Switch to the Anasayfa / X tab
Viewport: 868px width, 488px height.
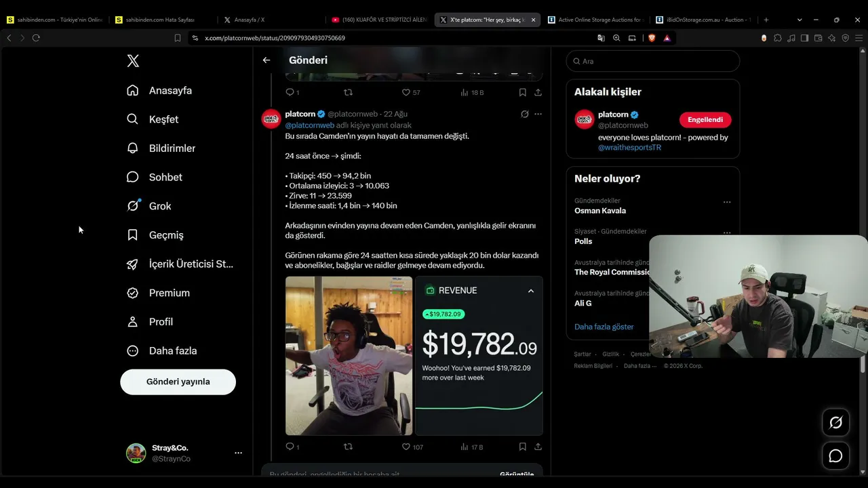tap(250, 20)
